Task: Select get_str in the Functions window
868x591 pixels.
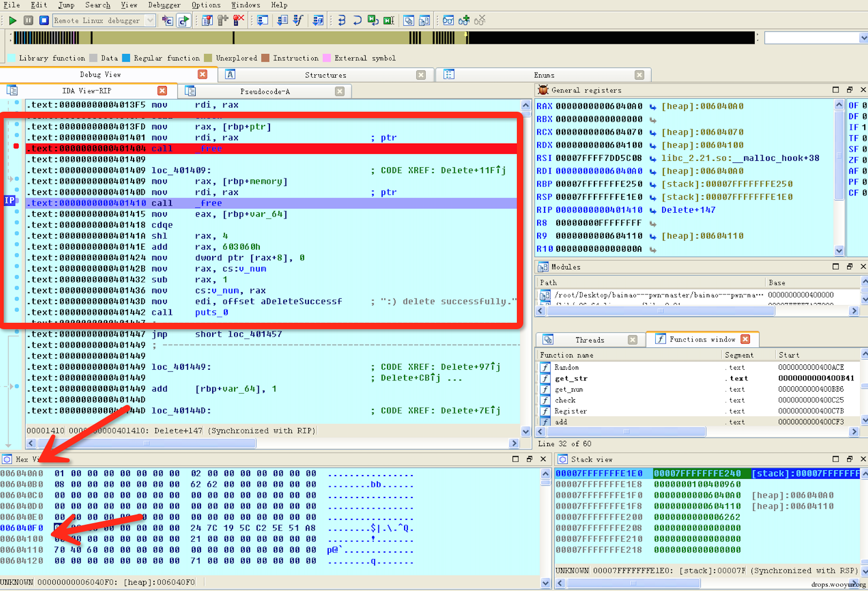Action: click(571, 378)
